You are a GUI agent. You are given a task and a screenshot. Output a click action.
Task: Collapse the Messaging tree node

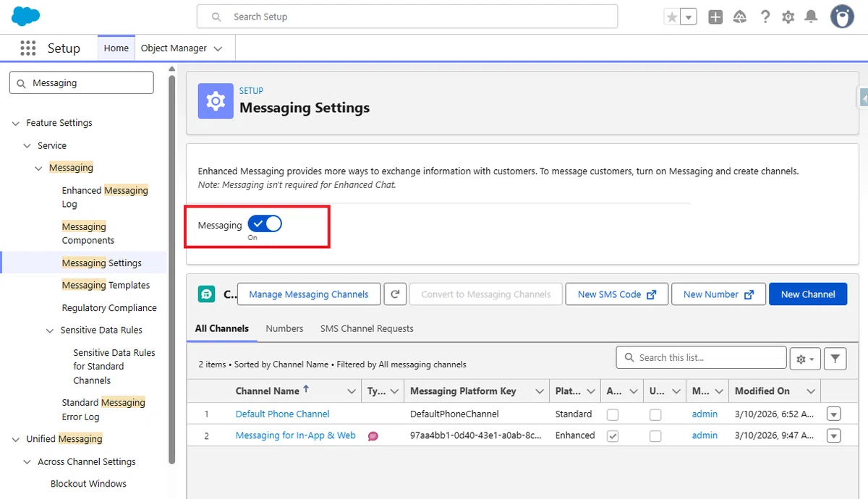coord(39,169)
